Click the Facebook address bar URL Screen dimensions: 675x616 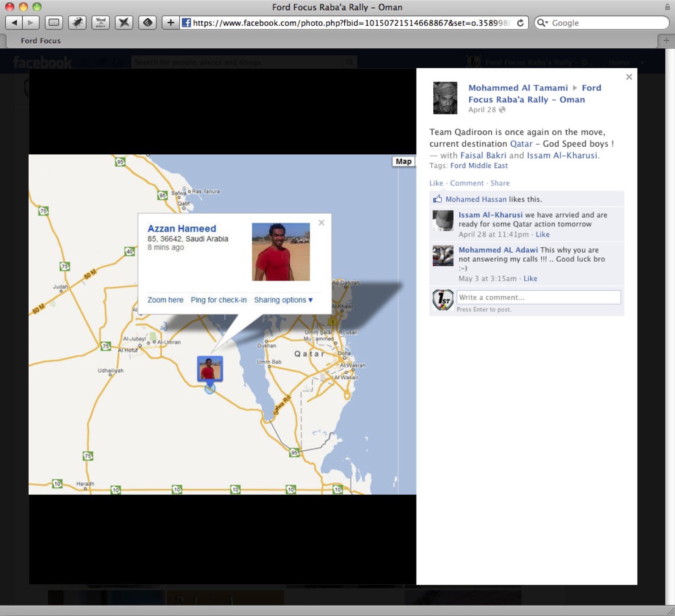pyautogui.click(x=351, y=23)
